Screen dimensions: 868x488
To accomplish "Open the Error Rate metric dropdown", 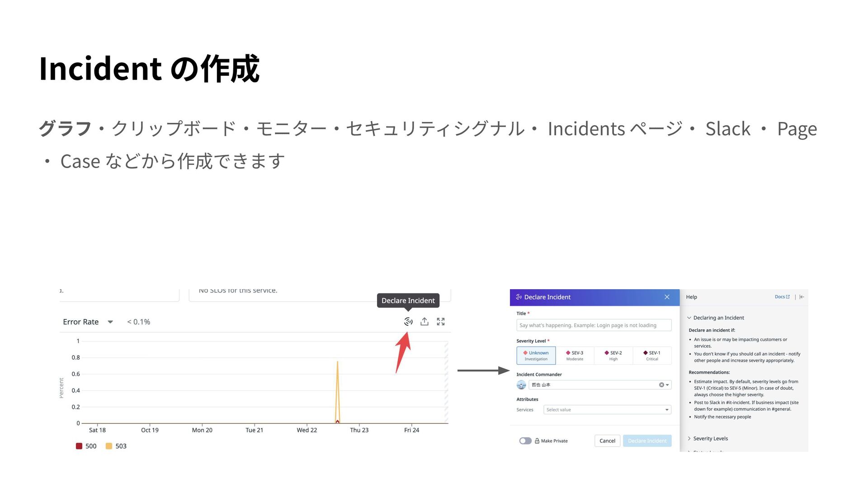I will coord(110,322).
